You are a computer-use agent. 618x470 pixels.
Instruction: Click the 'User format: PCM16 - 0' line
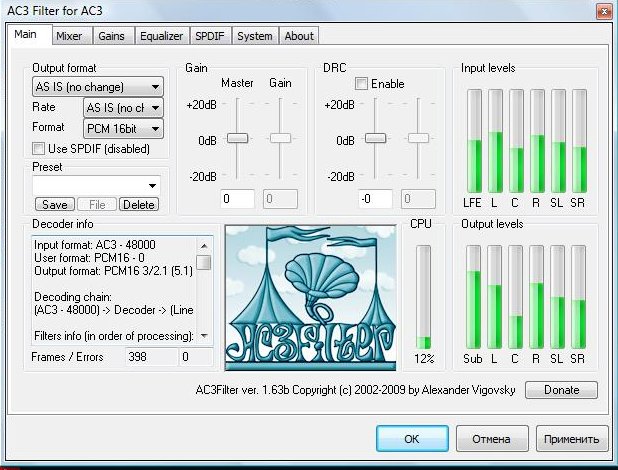(89, 258)
